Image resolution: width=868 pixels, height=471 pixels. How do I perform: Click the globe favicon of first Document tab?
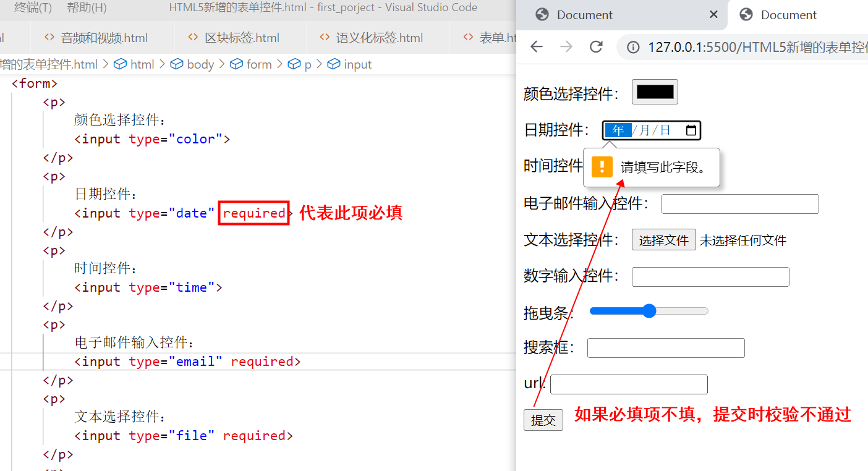click(542, 15)
